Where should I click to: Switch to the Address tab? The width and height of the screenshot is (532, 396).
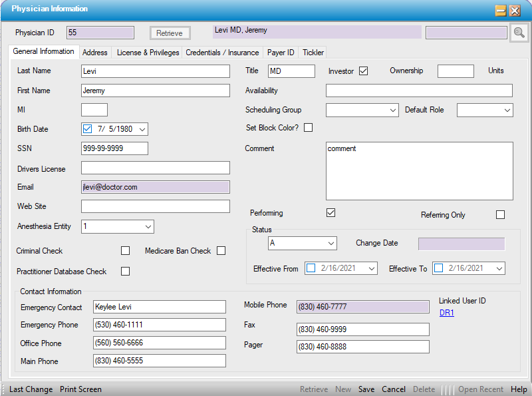[95, 53]
